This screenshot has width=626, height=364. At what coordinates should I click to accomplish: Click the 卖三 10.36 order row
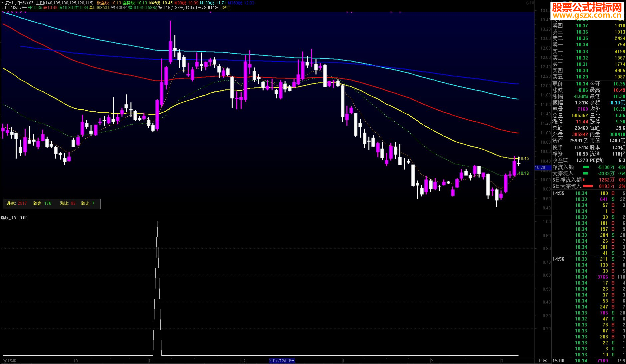click(589, 32)
